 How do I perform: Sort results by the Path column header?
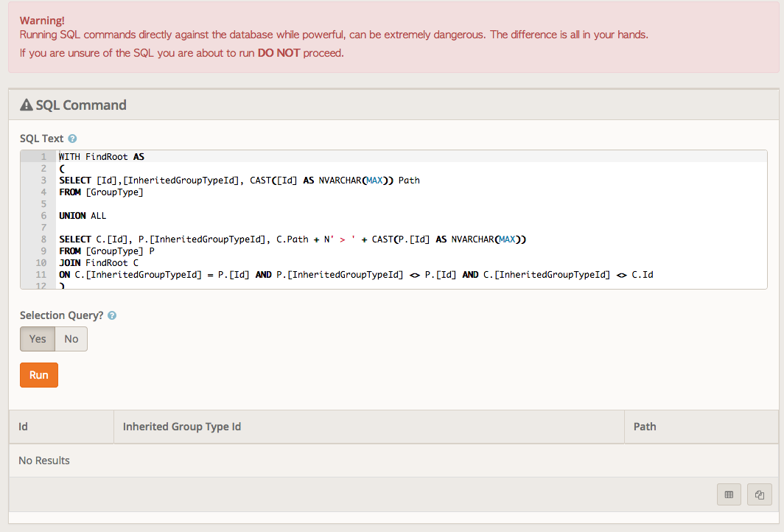(x=645, y=427)
